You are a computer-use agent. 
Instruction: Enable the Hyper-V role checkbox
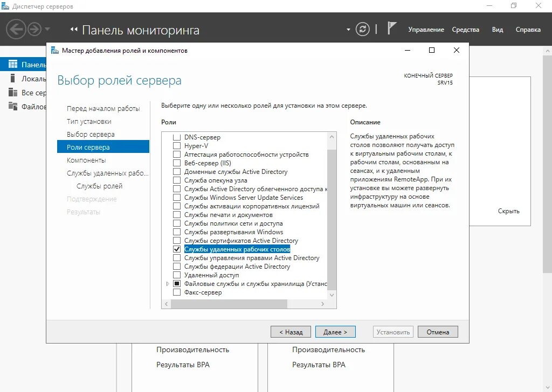[x=177, y=145]
